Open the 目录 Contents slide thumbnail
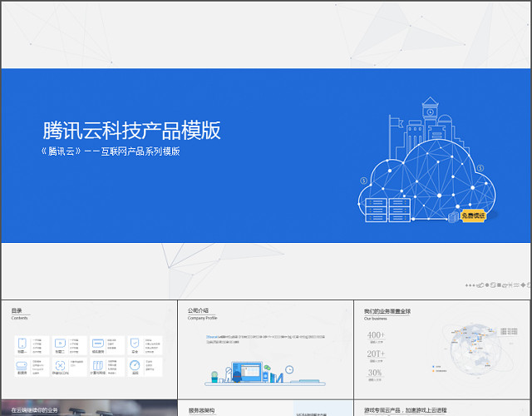This screenshot has height=416, width=532. [89, 349]
